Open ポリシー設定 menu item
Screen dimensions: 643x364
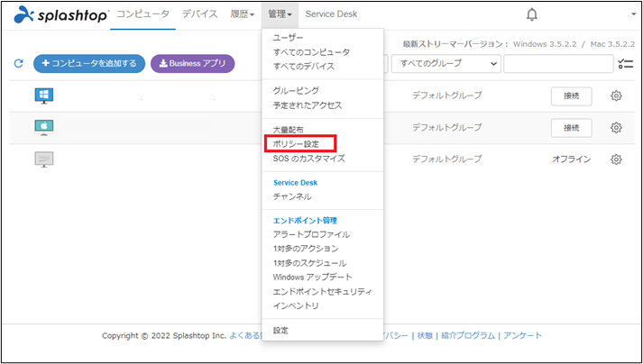coord(296,144)
